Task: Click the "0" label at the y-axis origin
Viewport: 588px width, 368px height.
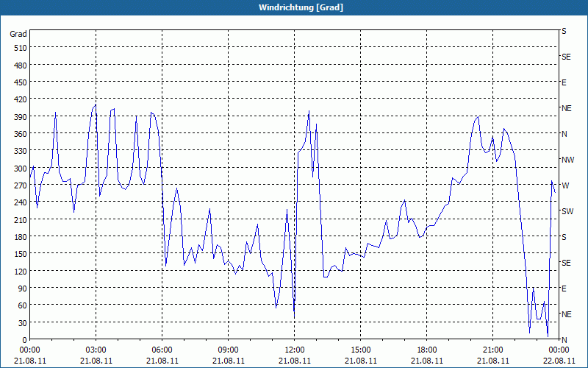Action: click(x=25, y=340)
